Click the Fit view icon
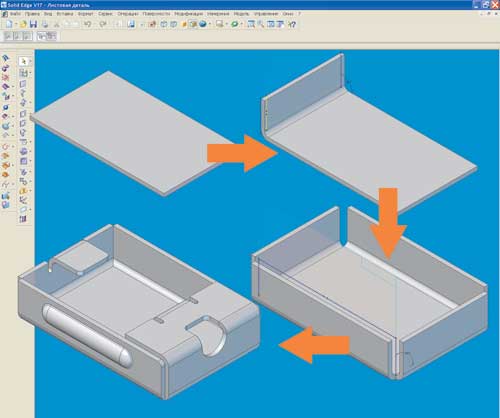Image resolution: width=500 pixels, height=418 pixels. click(271, 24)
